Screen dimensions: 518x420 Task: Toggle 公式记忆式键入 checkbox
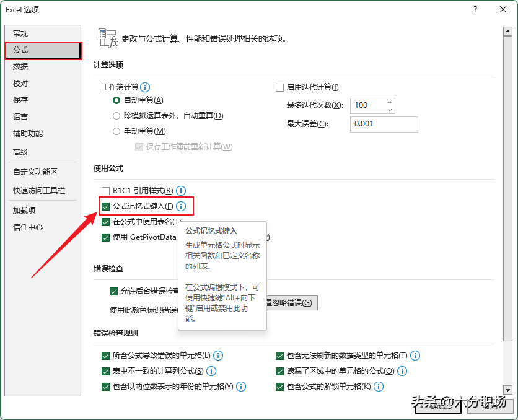tap(105, 207)
